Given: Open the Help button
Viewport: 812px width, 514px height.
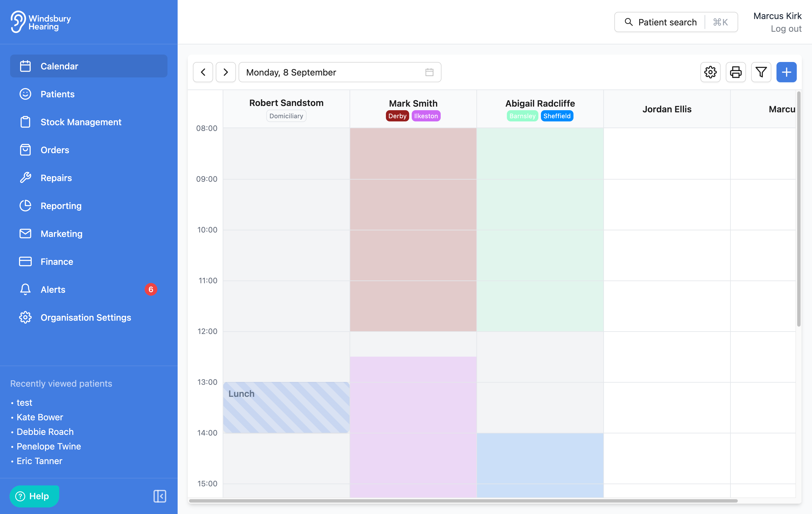Looking at the screenshot, I should click(34, 496).
